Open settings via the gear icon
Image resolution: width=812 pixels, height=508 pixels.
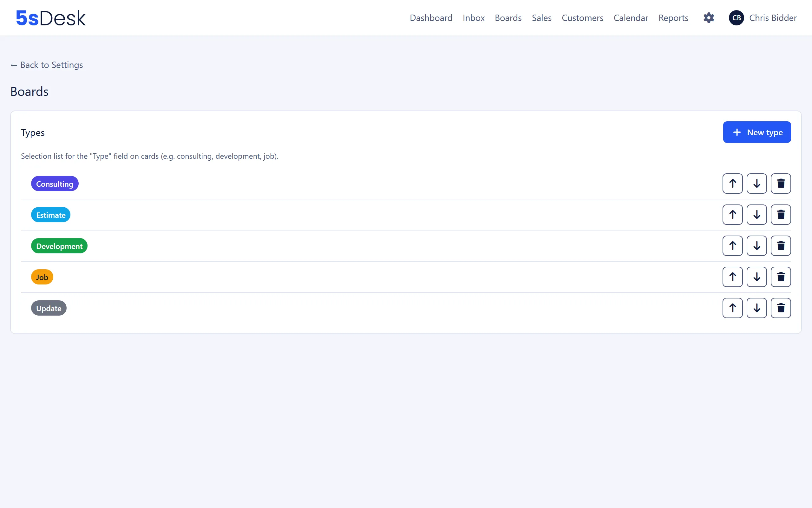click(x=709, y=18)
